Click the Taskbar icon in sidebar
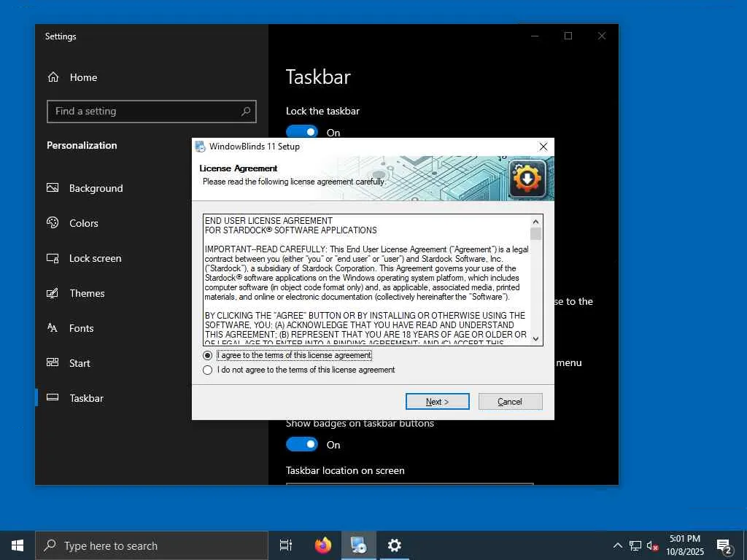The width and height of the screenshot is (747, 560). 53,397
